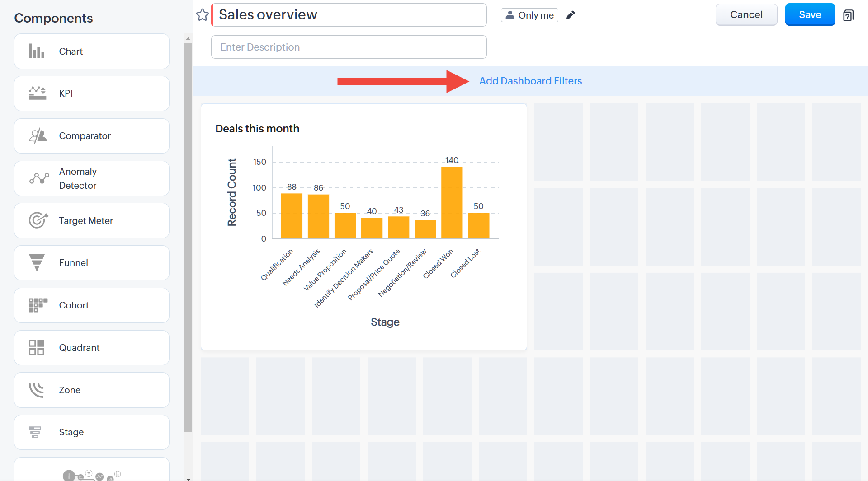Select the KPI component icon
Viewport: 868px width, 481px height.
[x=38, y=93]
